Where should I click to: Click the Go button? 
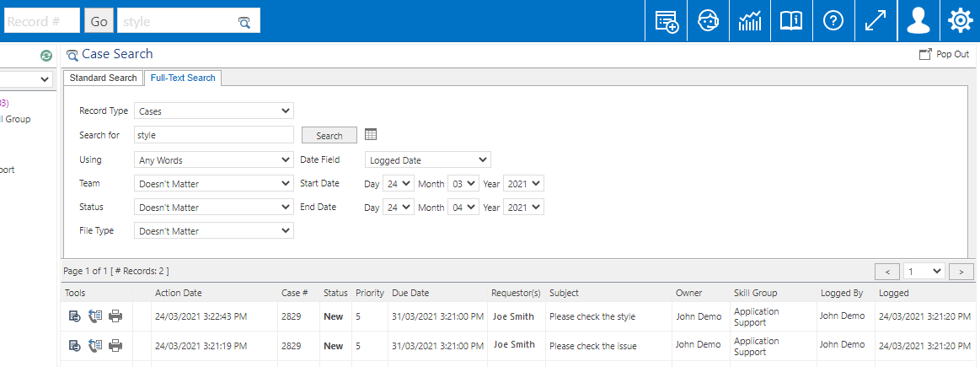coord(99,20)
